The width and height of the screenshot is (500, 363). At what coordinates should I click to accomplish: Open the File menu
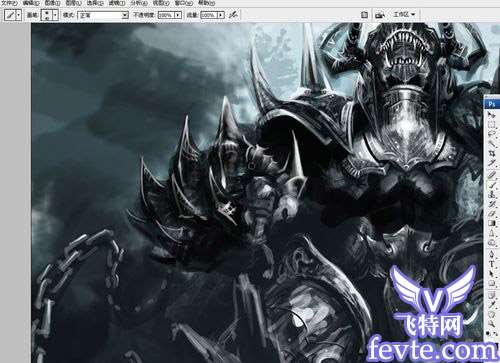tap(10, 3)
